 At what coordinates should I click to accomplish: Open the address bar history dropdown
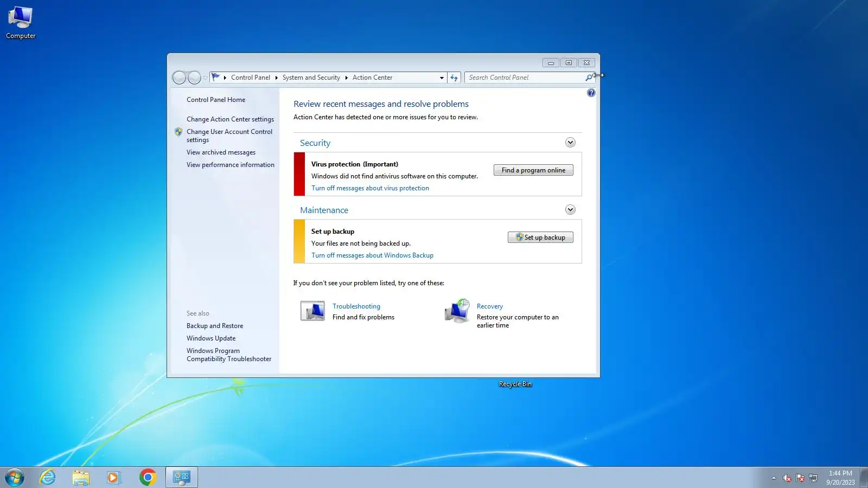442,78
